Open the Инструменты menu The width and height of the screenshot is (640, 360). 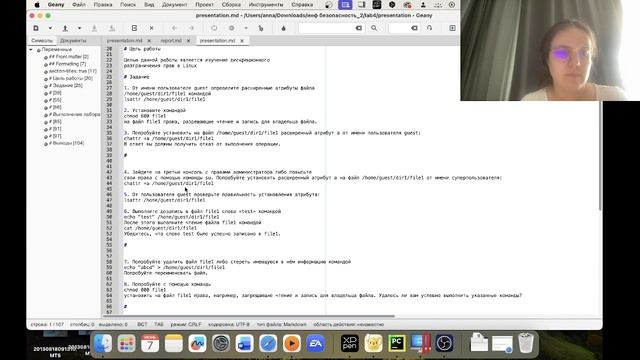pos(266,5)
